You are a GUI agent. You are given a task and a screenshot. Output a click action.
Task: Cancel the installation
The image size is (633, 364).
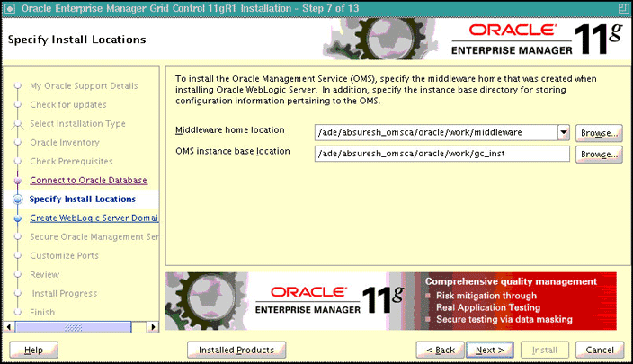click(600, 350)
